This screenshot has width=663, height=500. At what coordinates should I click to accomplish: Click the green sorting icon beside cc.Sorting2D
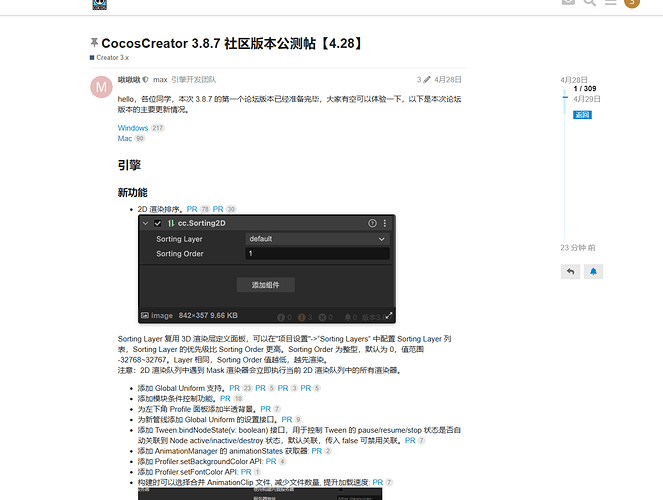(171, 223)
